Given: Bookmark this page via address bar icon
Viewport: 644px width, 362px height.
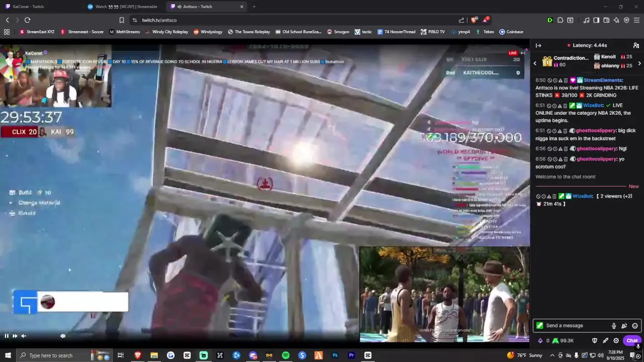Looking at the screenshot, I should click(x=122, y=20).
